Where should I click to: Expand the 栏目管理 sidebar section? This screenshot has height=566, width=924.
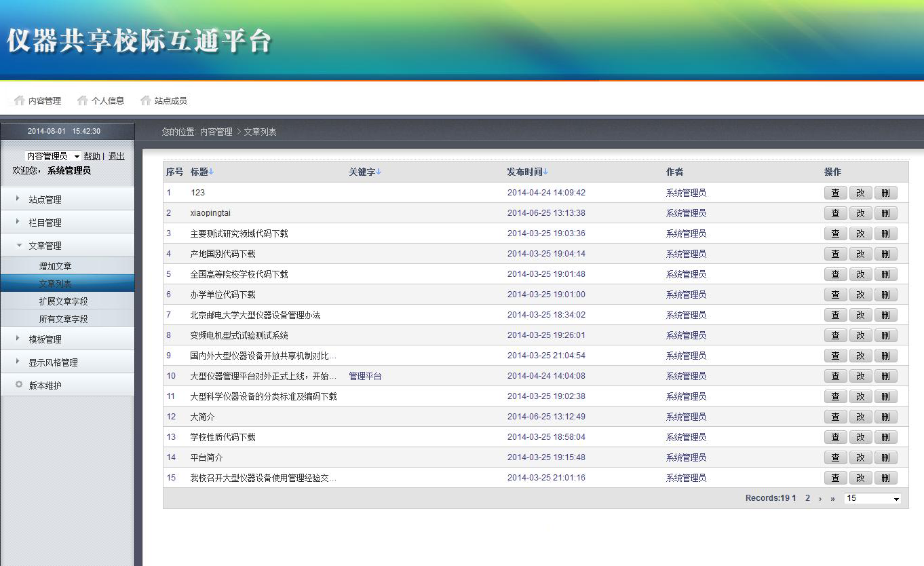tap(45, 223)
